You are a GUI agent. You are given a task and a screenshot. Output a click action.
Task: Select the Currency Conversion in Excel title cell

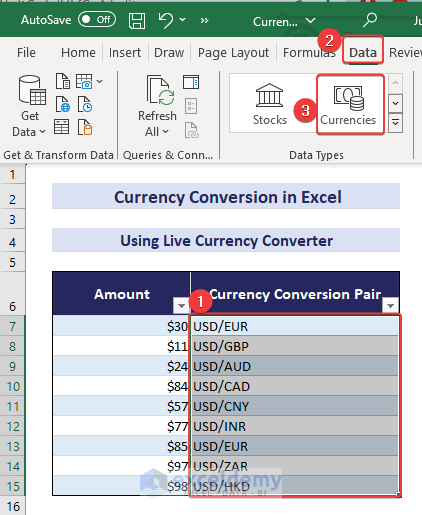point(226,196)
